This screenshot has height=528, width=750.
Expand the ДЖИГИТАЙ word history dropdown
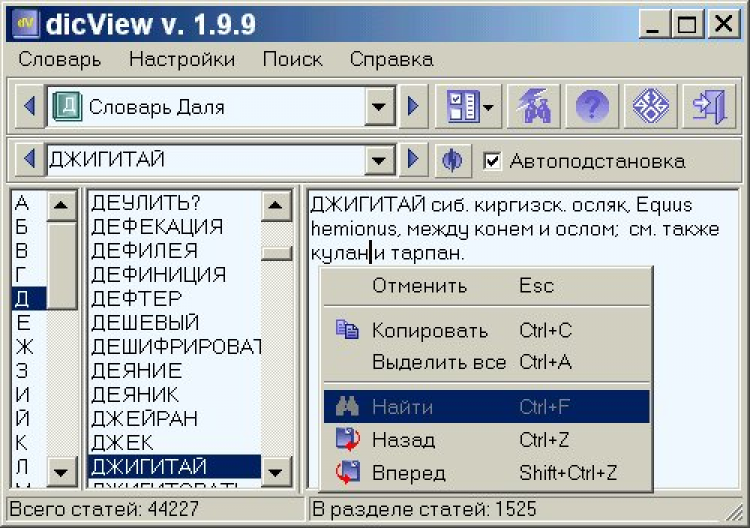point(379,160)
